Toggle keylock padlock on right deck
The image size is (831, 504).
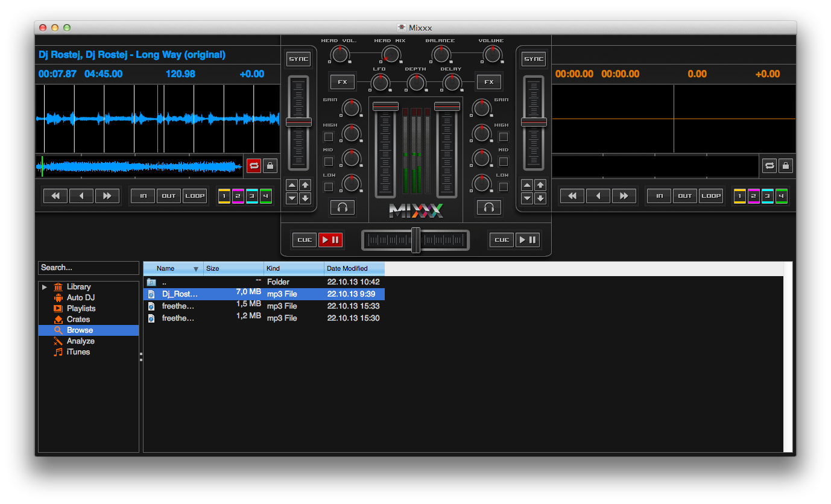click(x=785, y=165)
